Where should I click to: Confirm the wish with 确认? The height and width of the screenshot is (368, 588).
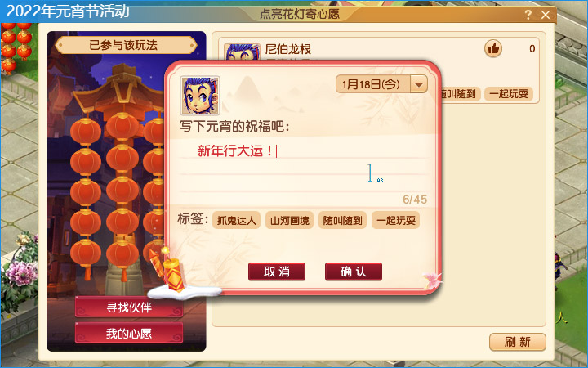(x=354, y=272)
